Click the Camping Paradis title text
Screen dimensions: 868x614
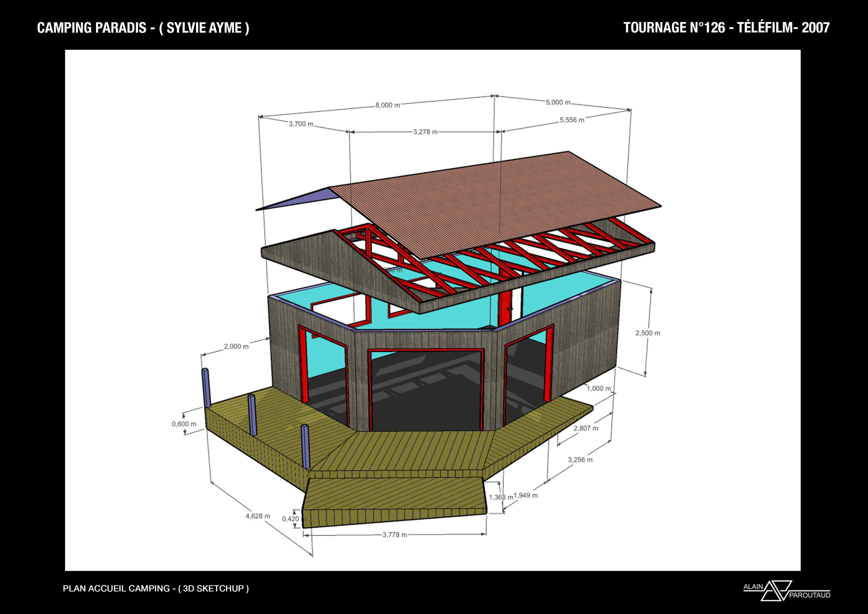[143, 28]
